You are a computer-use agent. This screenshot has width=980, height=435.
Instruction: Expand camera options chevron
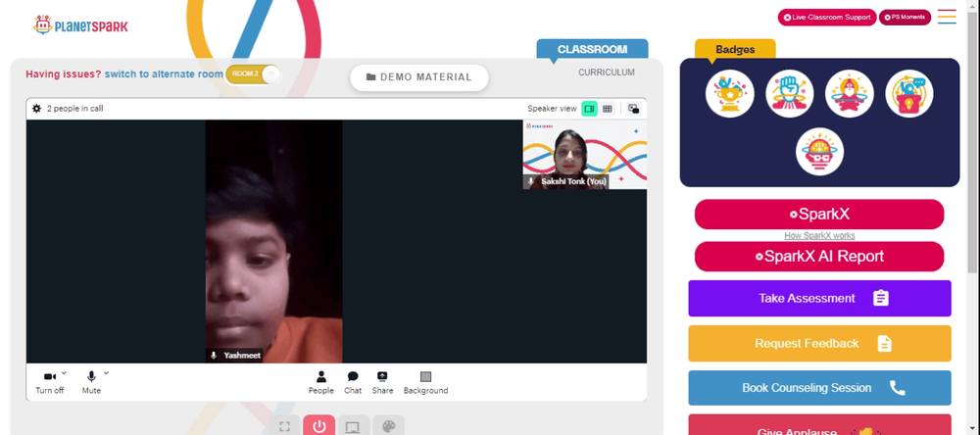pos(64,373)
